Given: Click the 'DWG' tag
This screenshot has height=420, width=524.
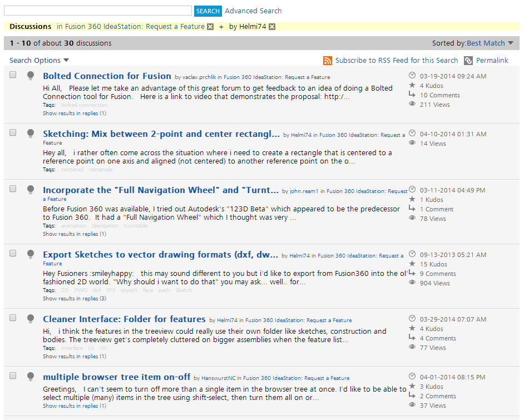Looking at the screenshot, I should [81, 290].
